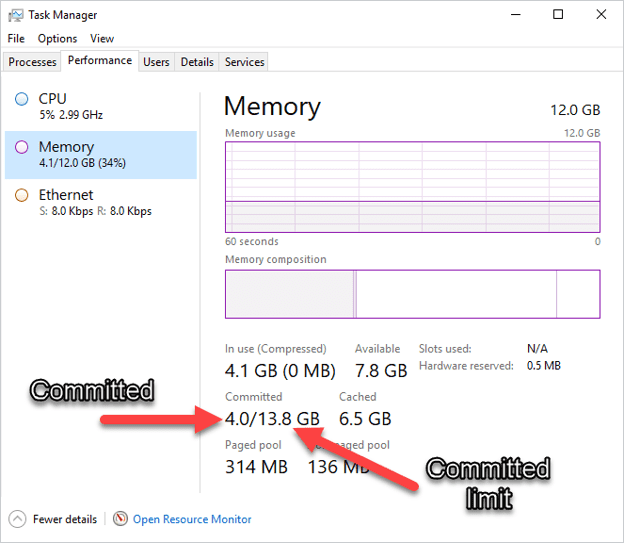
Task: Click the Paged pool value 314 MB
Action: pyautogui.click(x=256, y=467)
